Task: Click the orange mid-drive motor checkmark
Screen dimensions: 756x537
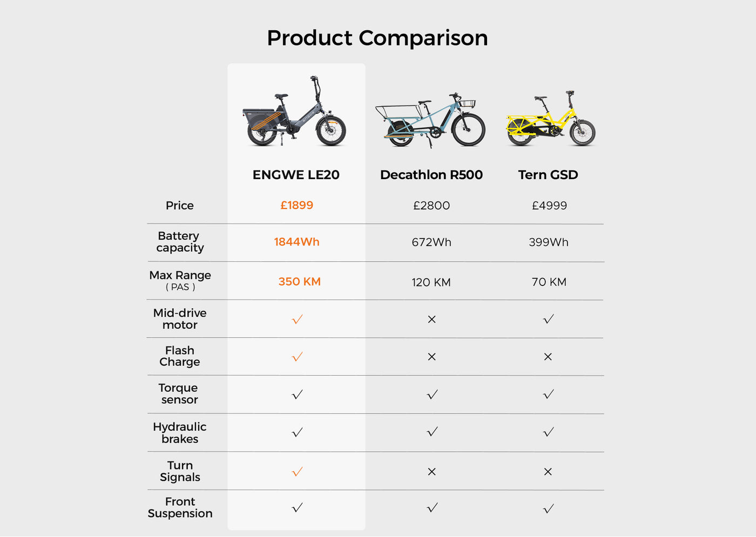Action: (x=297, y=320)
